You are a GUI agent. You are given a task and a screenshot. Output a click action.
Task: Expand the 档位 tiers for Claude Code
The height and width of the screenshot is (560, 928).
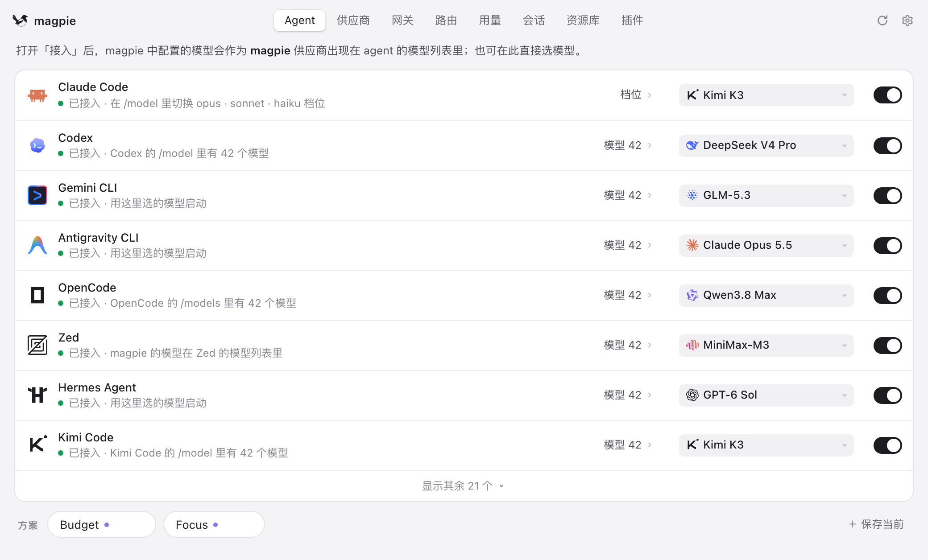pyautogui.click(x=636, y=95)
